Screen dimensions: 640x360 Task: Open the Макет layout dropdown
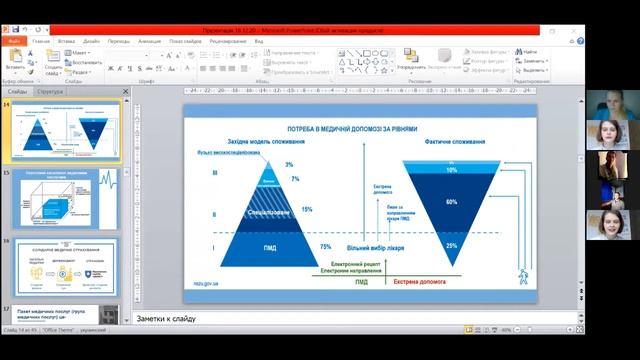78,53
